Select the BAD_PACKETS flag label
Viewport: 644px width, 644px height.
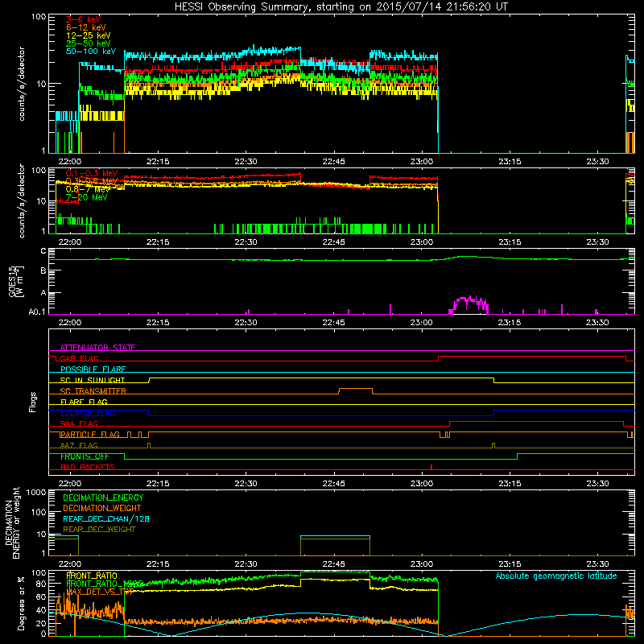coord(88,468)
